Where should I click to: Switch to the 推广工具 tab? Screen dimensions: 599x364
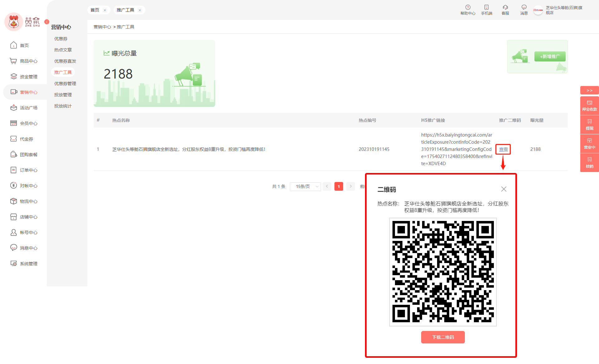click(x=125, y=10)
